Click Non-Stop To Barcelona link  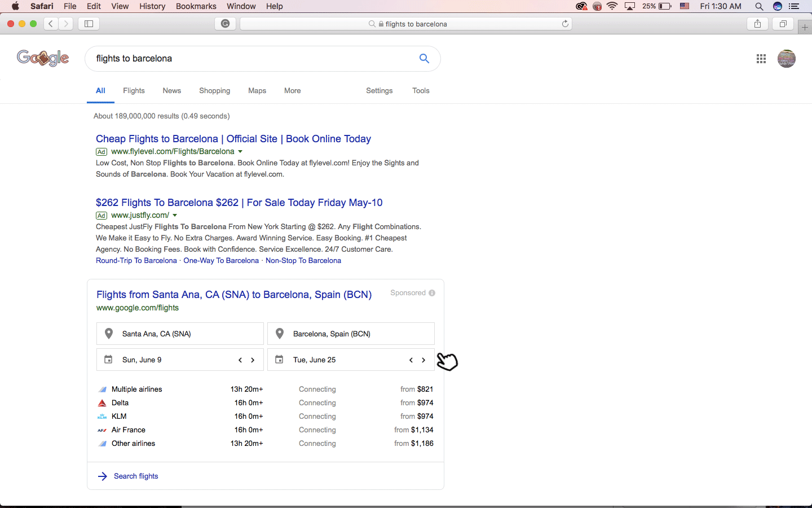pyautogui.click(x=303, y=261)
